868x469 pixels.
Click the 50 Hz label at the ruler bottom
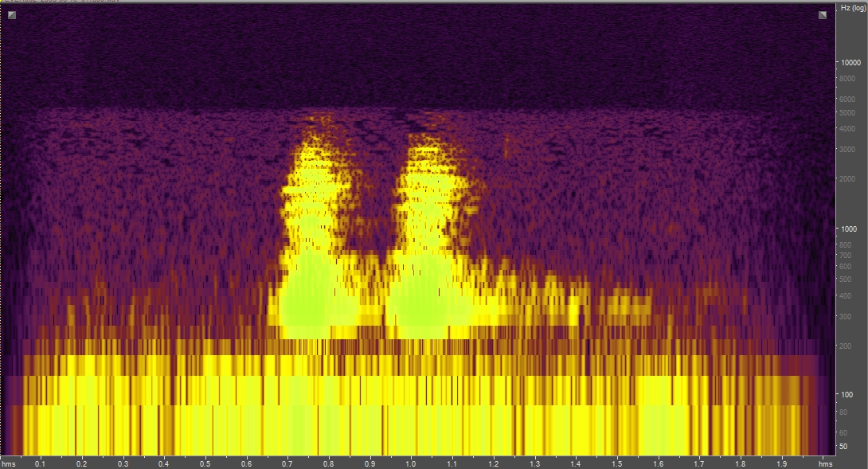844,447
